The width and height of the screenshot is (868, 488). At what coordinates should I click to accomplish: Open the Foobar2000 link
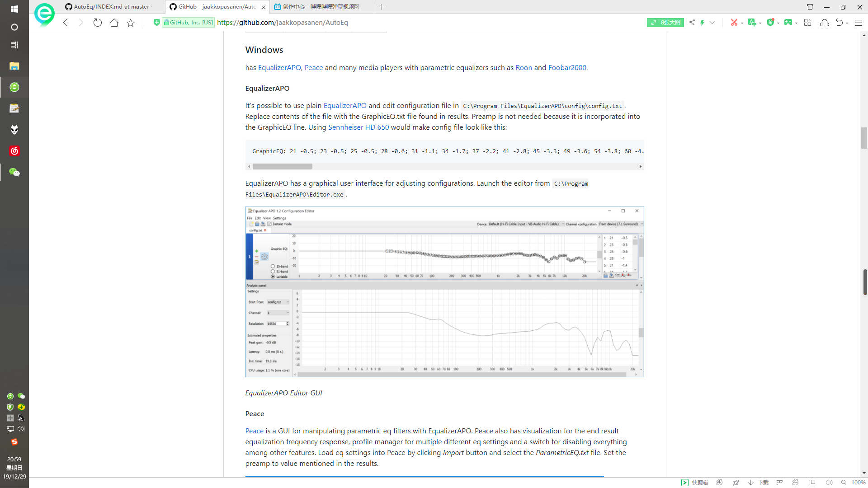[x=567, y=68]
